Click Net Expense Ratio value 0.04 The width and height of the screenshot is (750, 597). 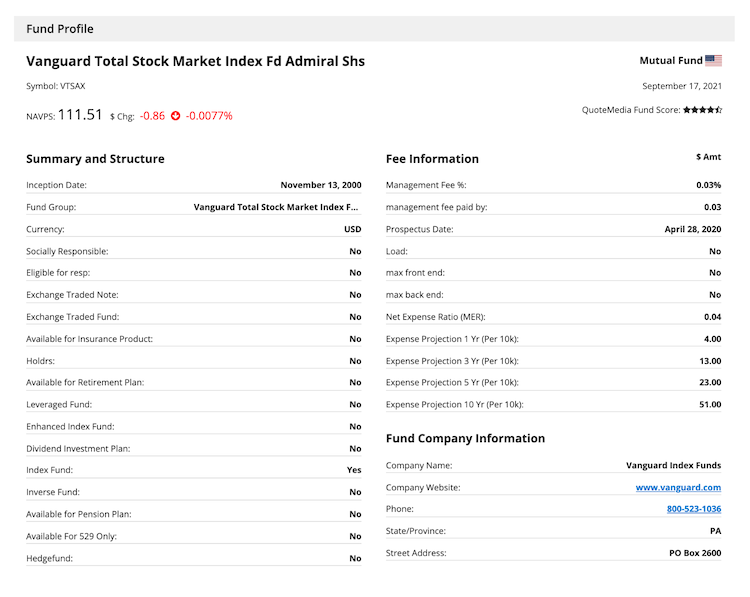(x=712, y=317)
